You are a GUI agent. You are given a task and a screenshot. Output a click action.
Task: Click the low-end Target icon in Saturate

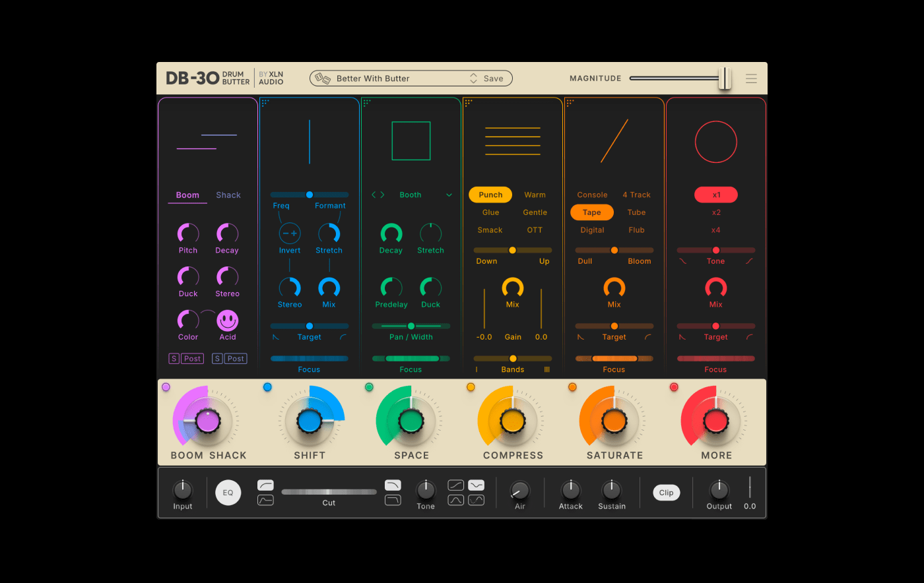click(581, 337)
